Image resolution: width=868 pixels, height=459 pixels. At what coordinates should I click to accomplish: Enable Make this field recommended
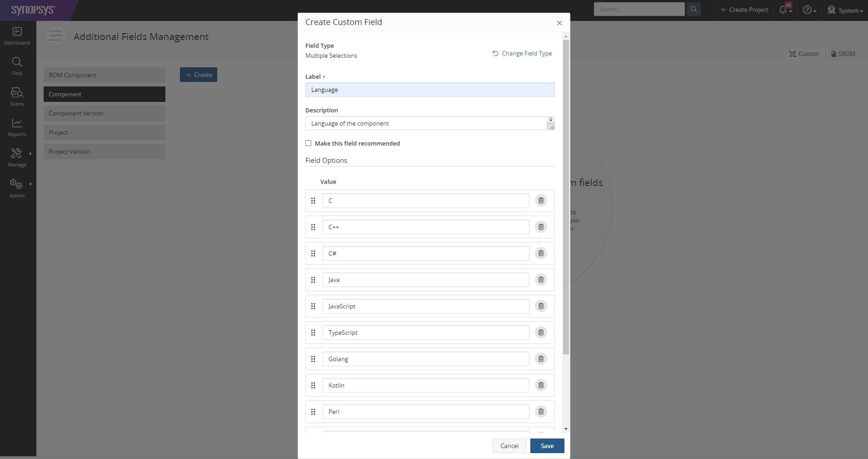point(308,143)
